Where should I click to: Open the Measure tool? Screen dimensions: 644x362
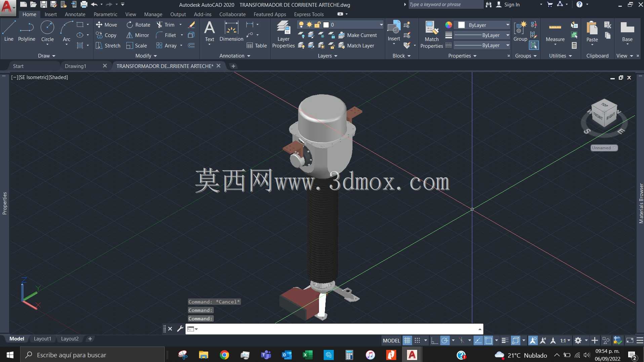pyautogui.click(x=555, y=33)
